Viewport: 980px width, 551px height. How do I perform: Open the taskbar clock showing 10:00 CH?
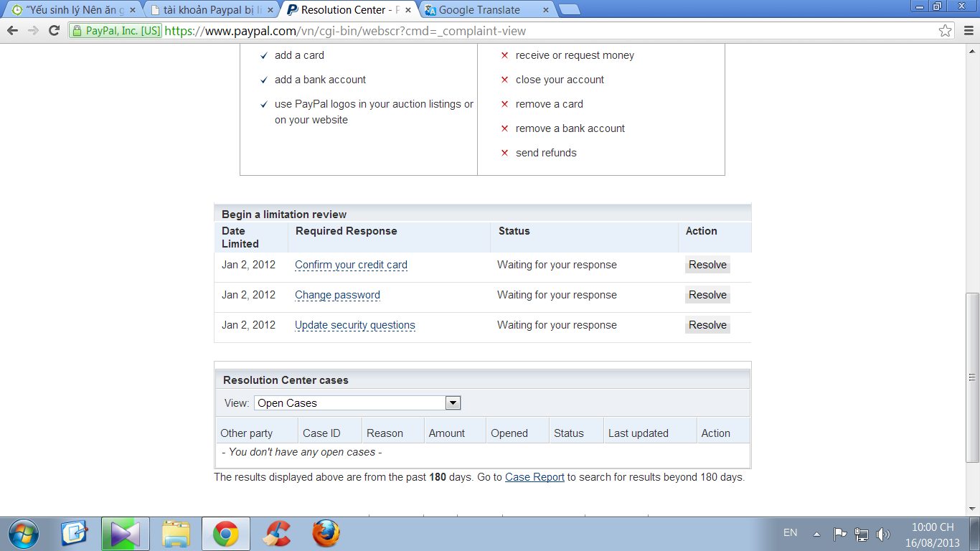click(x=933, y=534)
